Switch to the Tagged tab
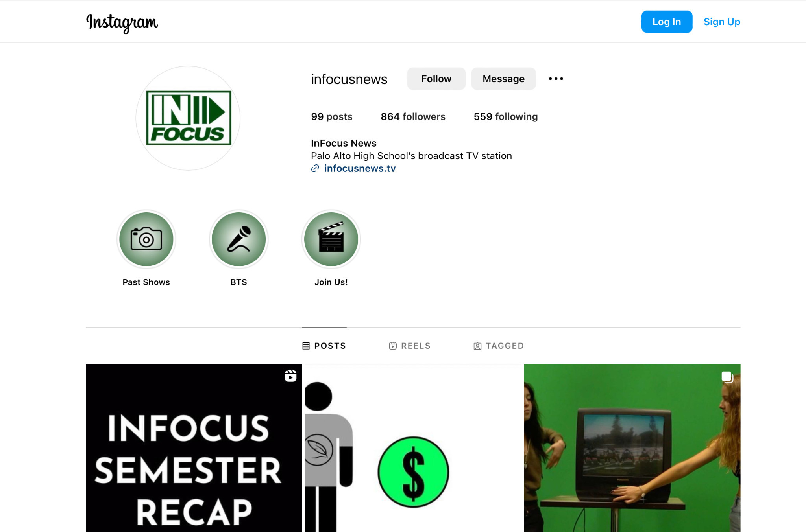 tap(499, 346)
